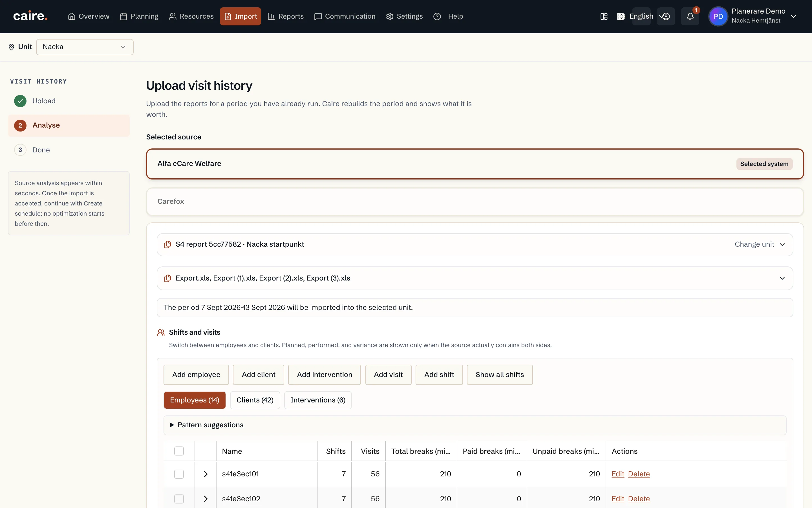This screenshot has height=508, width=812.
Task: Toggle the select-all checkbox in table header
Action: coord(179,451)
